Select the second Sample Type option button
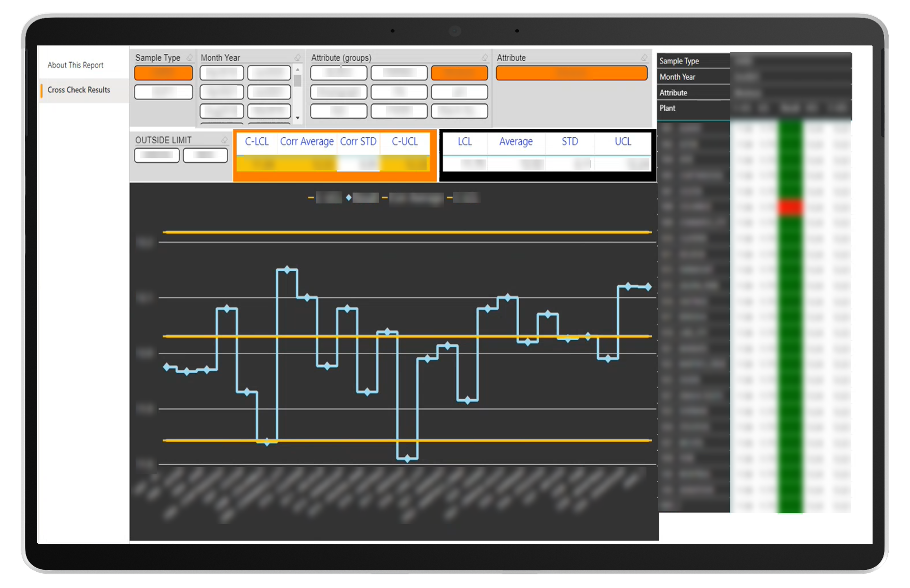 click(x=163, y=91)
